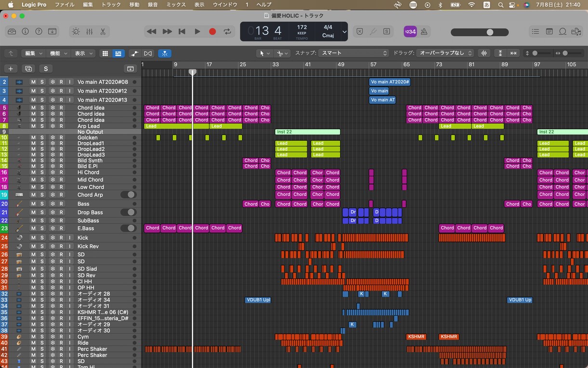Toggle vertical auto zoom icon
588x368 pixels.
tap(500, 53)
